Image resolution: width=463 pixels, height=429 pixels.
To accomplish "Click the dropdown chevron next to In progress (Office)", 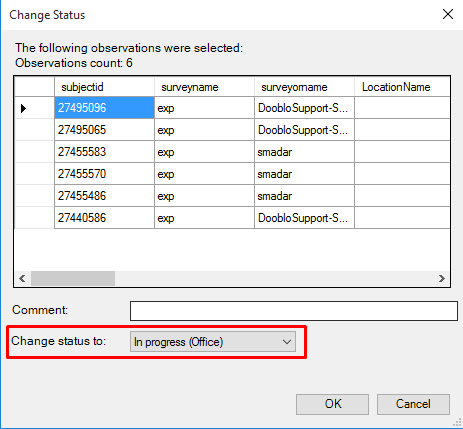I will pyautogui.click(x=287, y=342).
